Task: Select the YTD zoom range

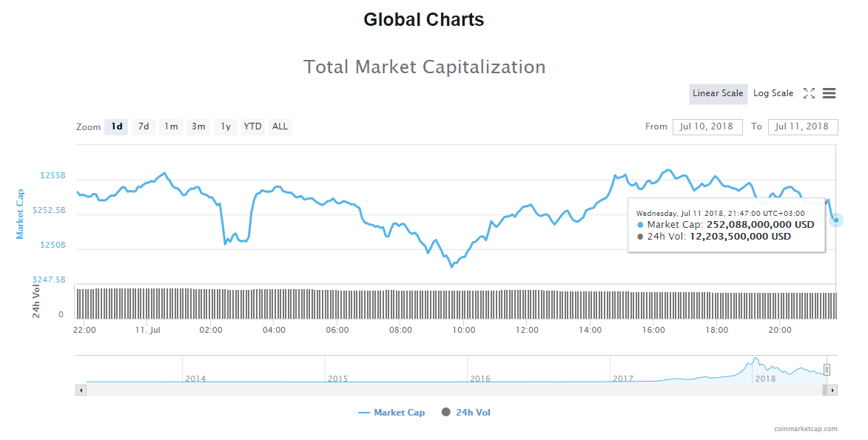Action: pyautogui.click(x=252, y=126)
